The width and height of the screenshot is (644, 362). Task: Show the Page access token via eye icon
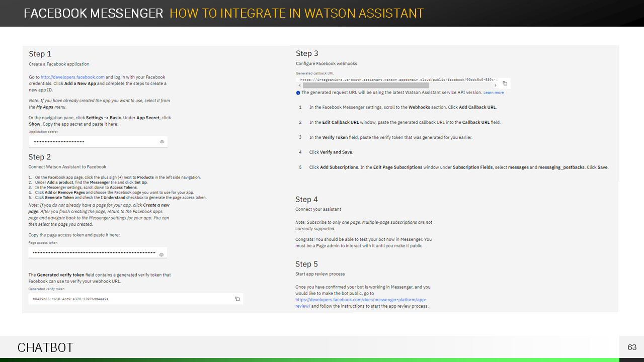point(162,255)
